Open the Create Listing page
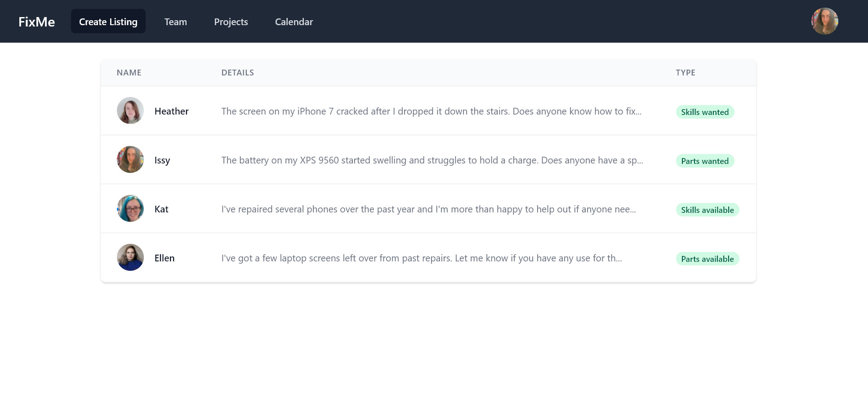Screen dimensions: 868x397 108,22
